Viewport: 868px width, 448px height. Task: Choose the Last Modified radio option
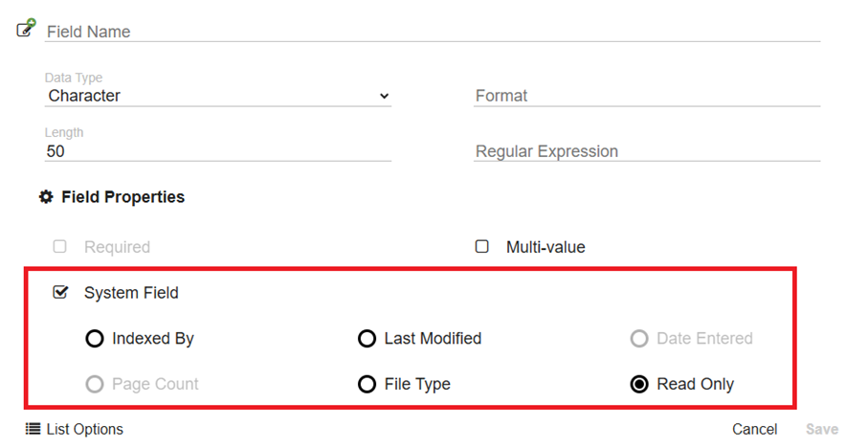point(367,338)
